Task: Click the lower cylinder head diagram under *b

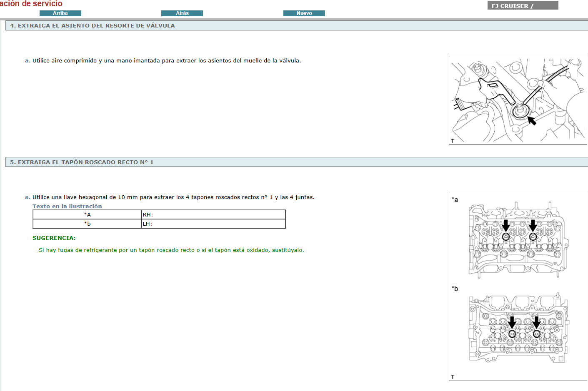Action: click(x=518, y=329)
